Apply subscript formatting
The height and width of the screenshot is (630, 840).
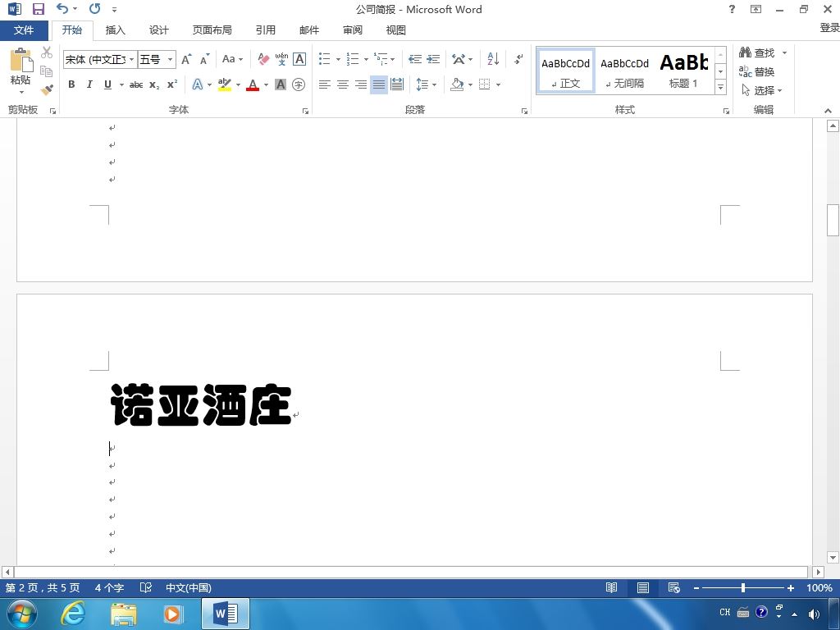click(154, 84)
